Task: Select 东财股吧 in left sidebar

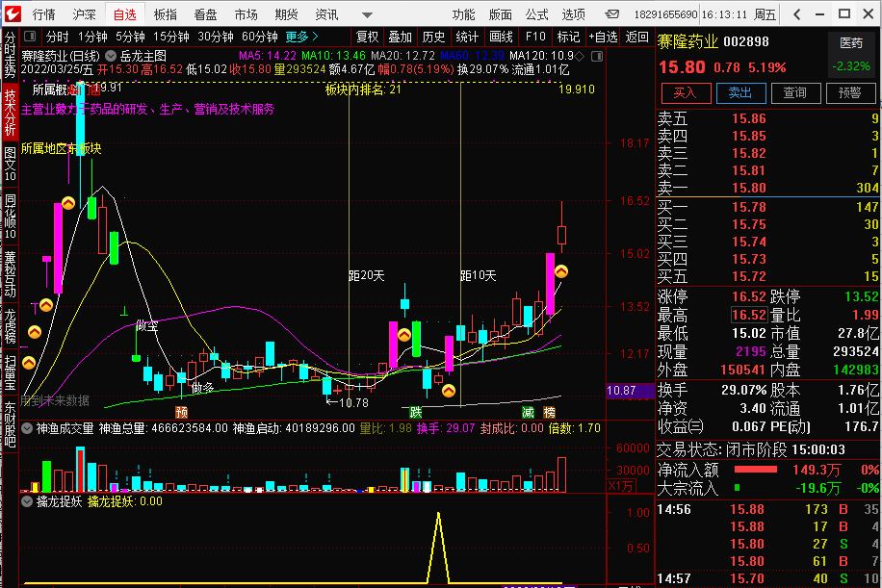Action: coord(11,423)
